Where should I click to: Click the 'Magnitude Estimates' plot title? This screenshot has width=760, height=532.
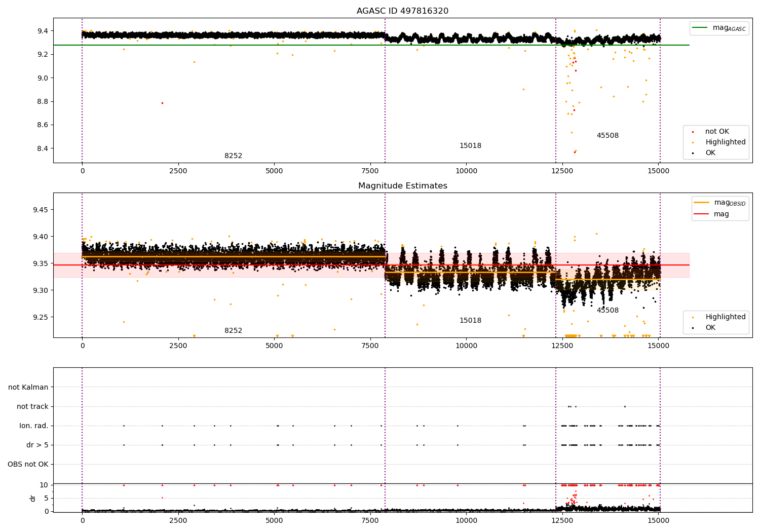(x=402, y=186)
